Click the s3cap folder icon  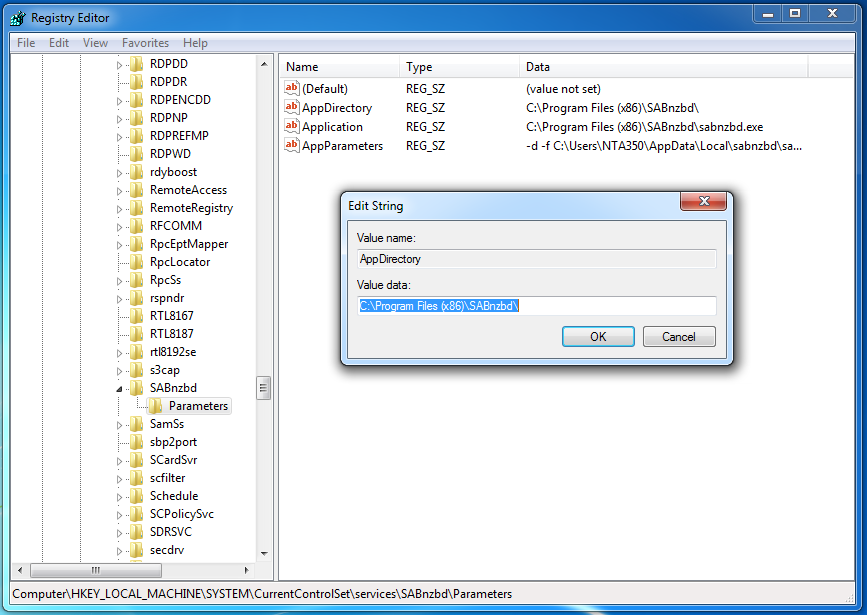[x=136, y=370]
